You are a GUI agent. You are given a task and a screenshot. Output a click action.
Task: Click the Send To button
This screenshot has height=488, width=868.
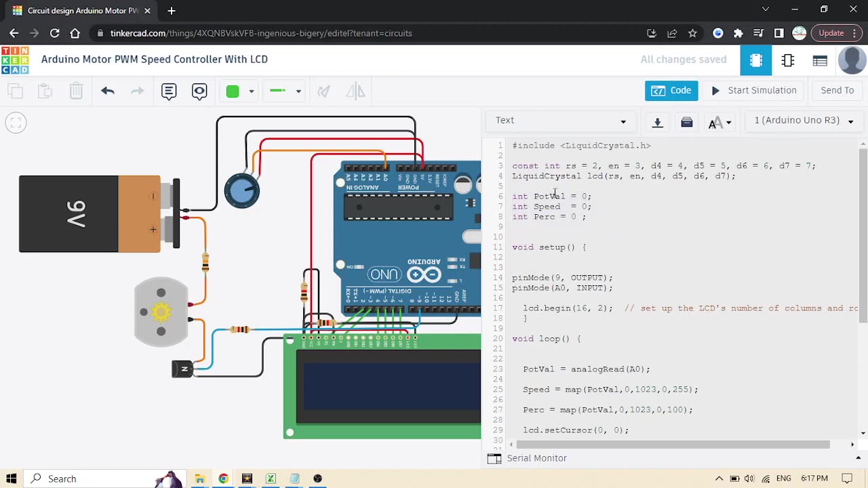point(837,90)
